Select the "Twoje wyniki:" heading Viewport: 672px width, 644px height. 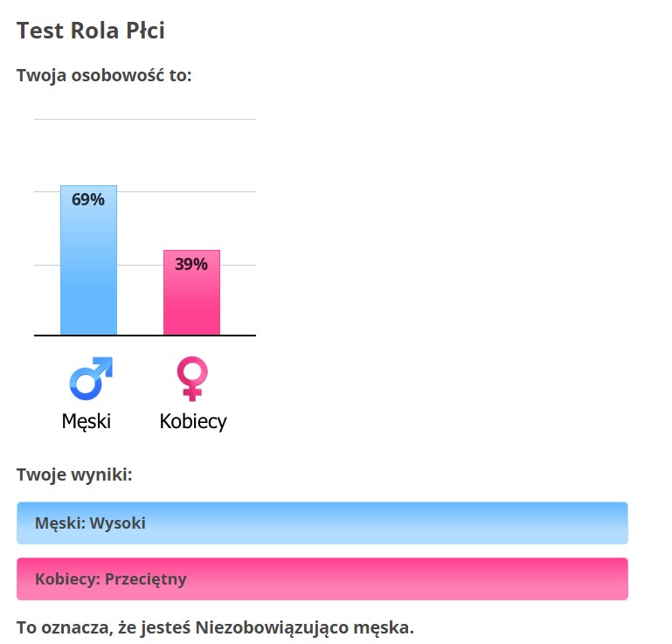click(74, 475)
